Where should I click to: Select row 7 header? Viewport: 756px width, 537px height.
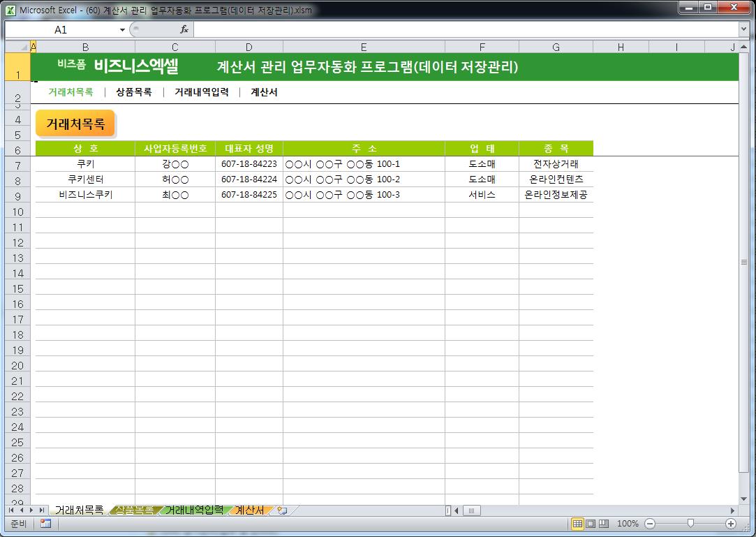pyautogui.click(x=17, y=165)
